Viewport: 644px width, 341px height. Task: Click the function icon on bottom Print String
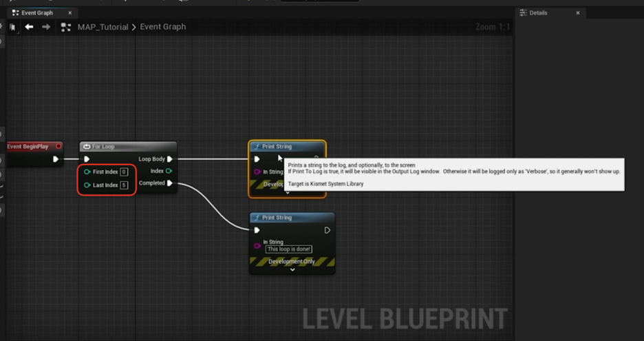coord(257,218)
